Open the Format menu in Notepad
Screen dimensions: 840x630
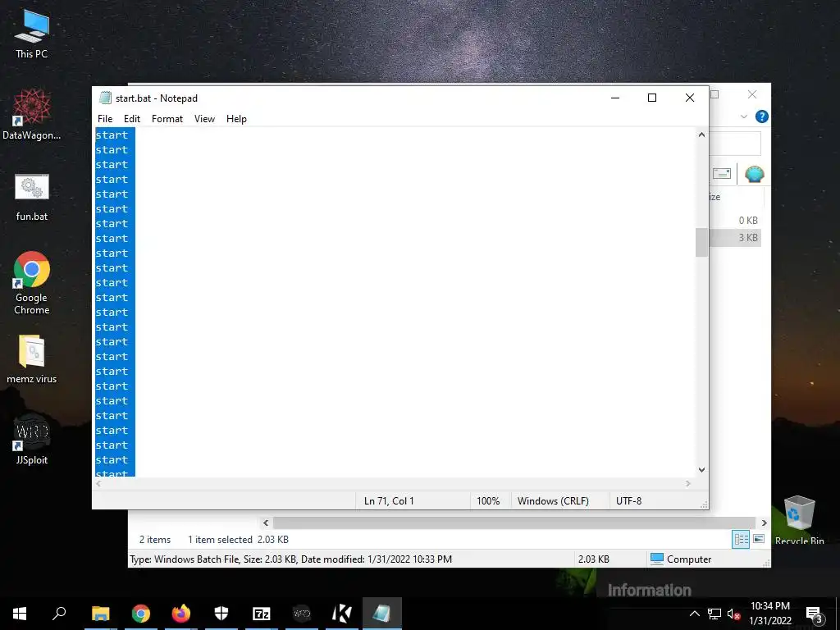pos(167,119)
